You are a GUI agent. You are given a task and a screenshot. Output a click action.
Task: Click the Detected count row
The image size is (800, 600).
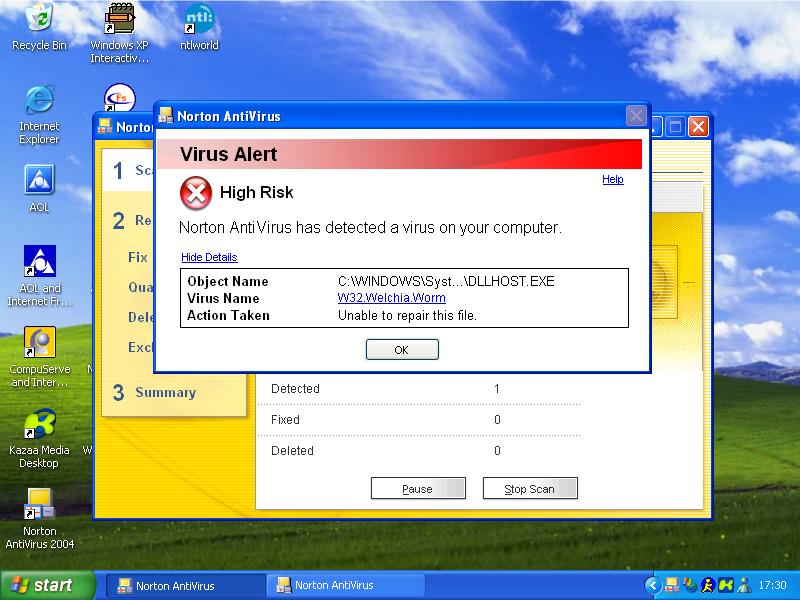click(x=419, y=389)
